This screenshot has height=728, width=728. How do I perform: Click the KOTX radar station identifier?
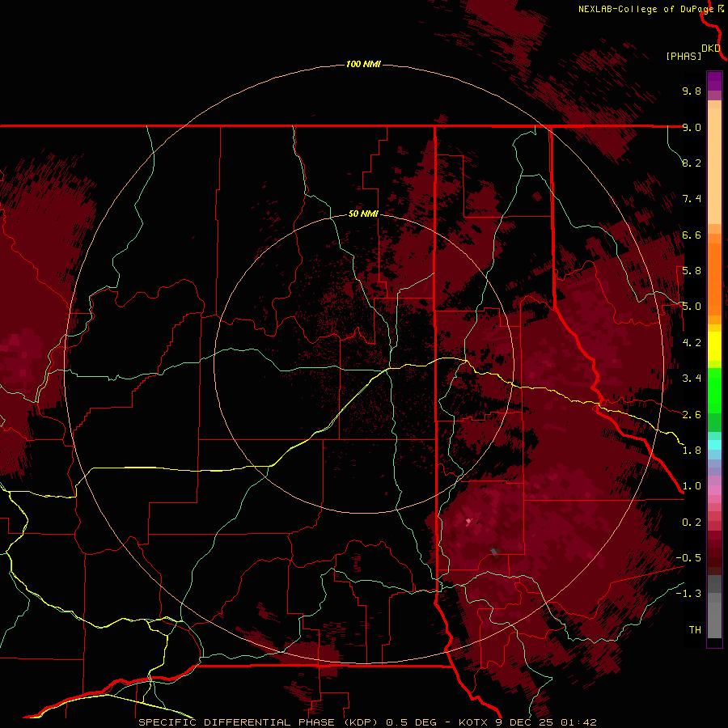[473, 722]
